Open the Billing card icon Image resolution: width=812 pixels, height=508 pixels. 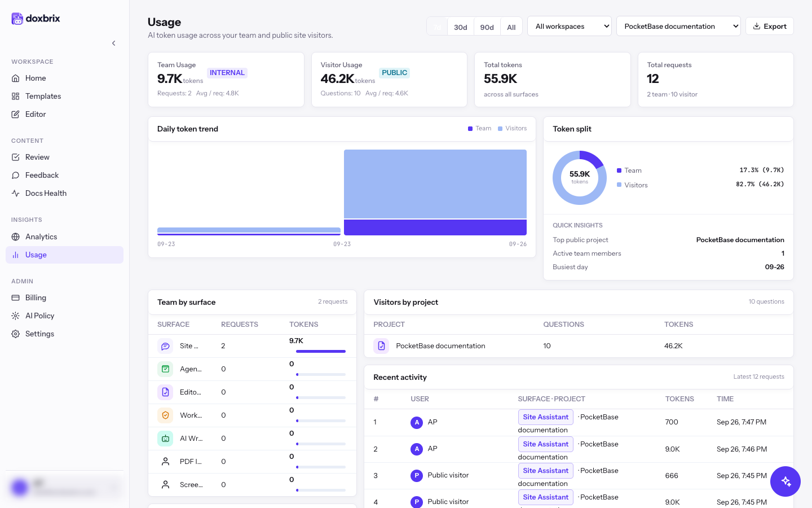pos(15,298)
